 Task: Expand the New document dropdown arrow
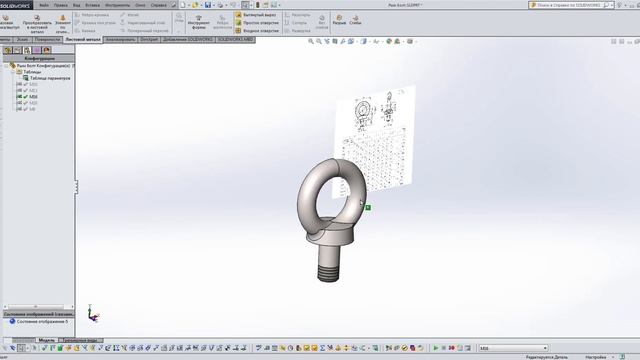pos(189,5)
